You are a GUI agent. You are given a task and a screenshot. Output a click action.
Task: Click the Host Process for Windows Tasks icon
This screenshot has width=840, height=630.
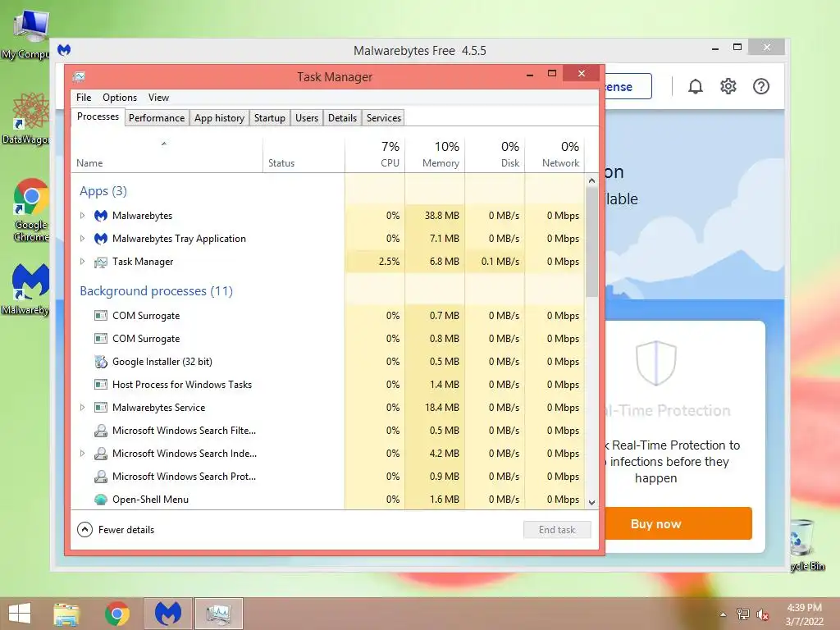click(101, 385)
